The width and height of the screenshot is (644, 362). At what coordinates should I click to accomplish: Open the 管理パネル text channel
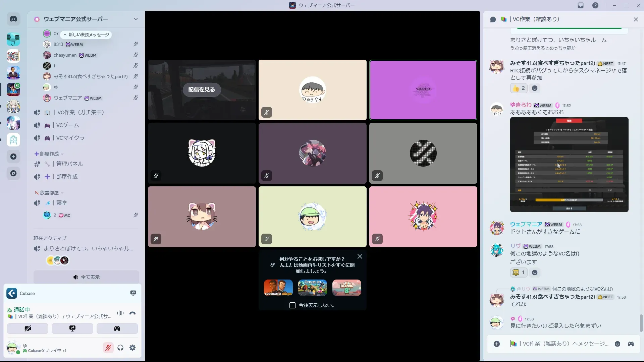point(70,164)
